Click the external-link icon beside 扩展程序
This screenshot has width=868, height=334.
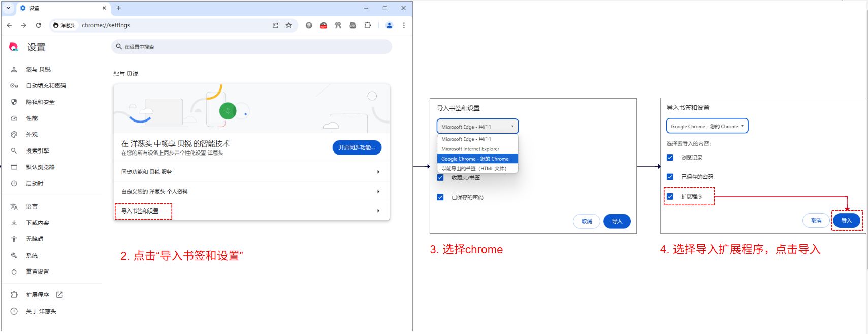pyautogui.click(x=59, y=295)
